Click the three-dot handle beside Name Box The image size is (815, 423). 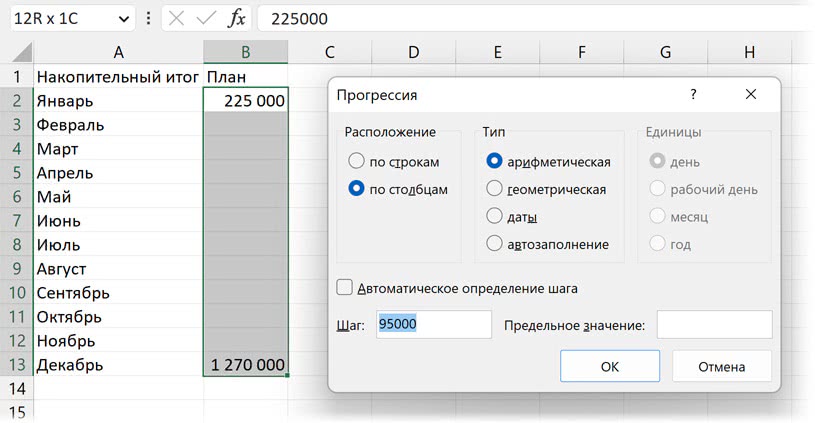149,18
